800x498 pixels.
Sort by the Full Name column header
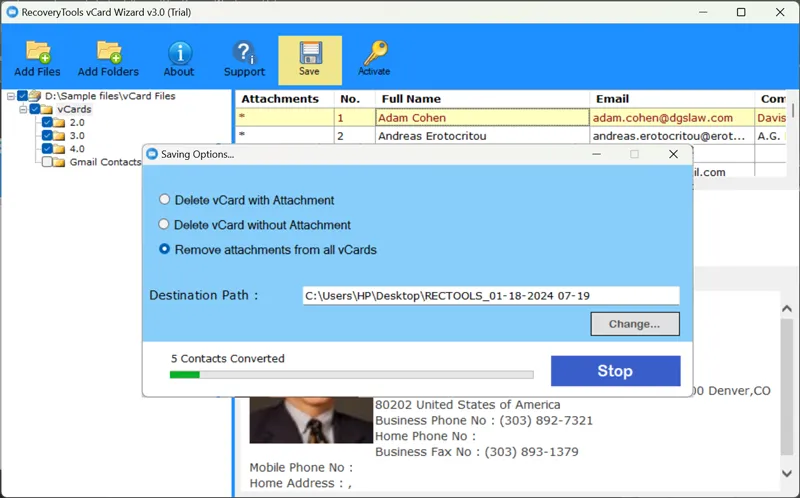coord(482,98)
